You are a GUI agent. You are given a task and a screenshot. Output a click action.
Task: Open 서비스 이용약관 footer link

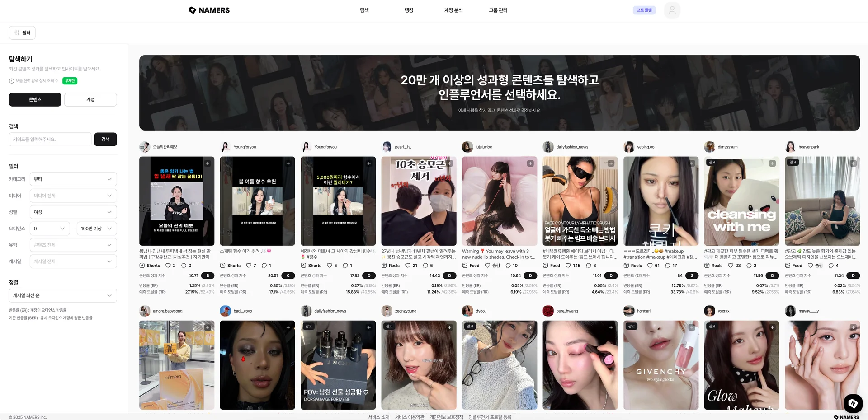(x=410, y=417)
